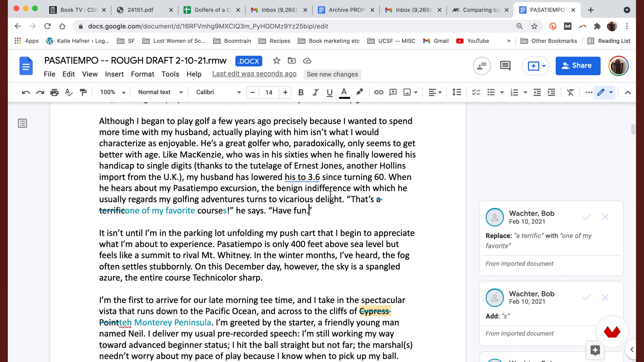The image size is (644, 362).
Task: Open the Last edit was seconds ago link
Action: [x=254, y=74]
